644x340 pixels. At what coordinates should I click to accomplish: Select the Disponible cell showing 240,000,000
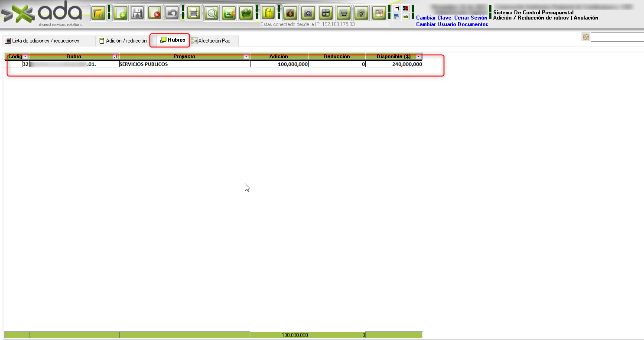(394, 64)
